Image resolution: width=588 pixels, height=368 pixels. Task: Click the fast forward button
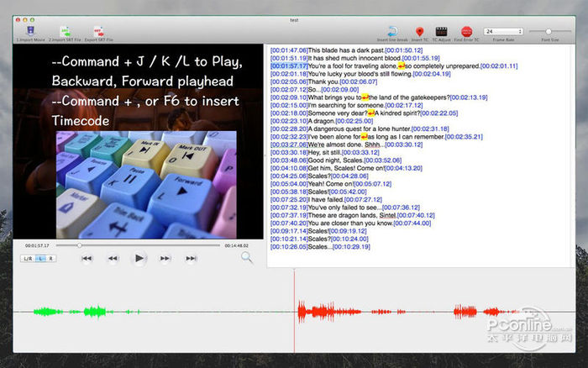coord(165,258)
